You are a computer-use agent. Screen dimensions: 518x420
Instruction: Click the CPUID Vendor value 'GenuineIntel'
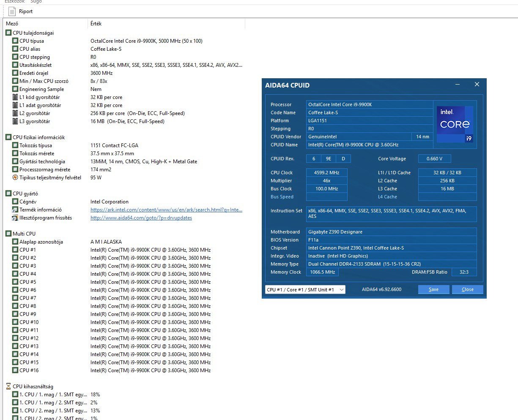pyautogui.click(x=359, y=137)
